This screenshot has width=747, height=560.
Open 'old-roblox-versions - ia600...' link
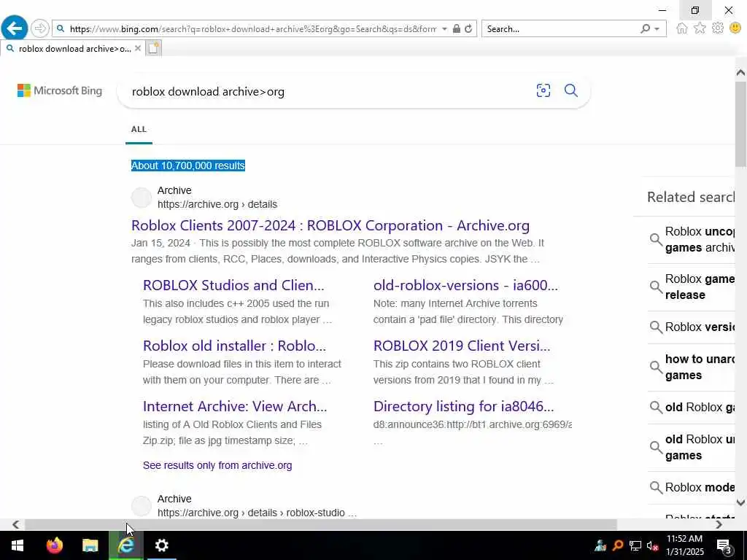(x=465, y=285)
